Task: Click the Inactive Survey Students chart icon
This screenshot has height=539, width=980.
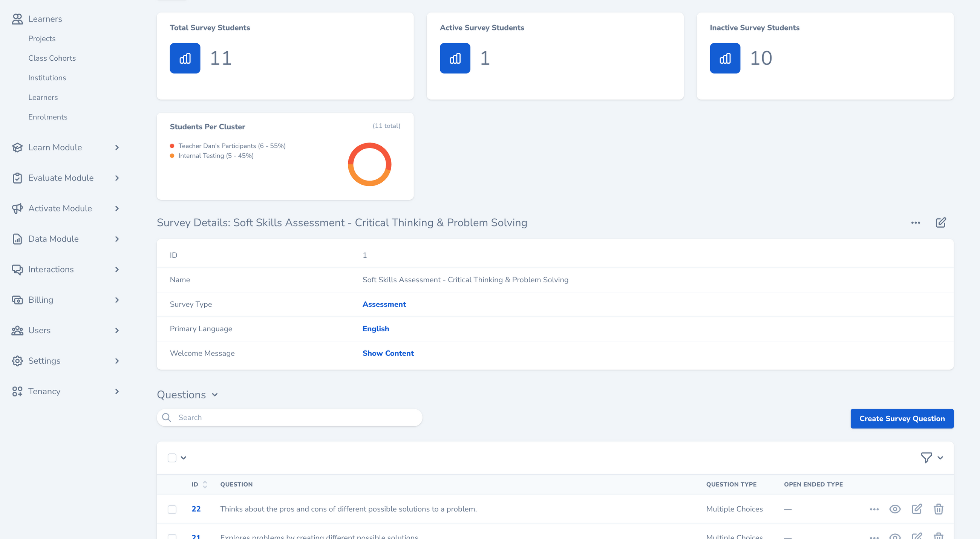Action: point(725,58)
